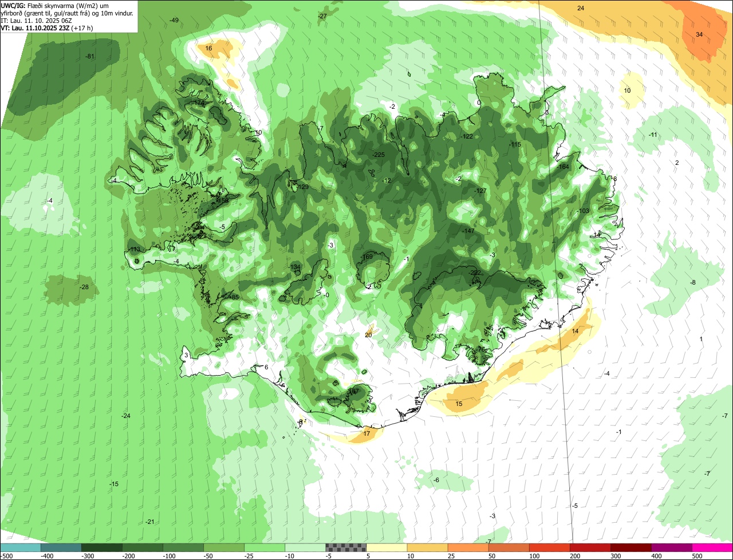Click the '15' value off the south coast

[459, 404]
